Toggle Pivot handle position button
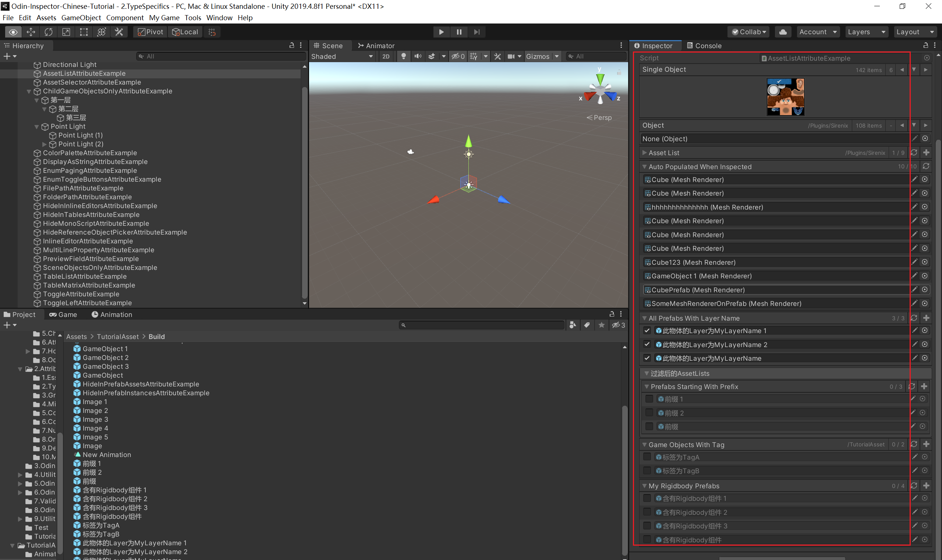Viewport: 942px width, 560px height. (x=150, y=32)
